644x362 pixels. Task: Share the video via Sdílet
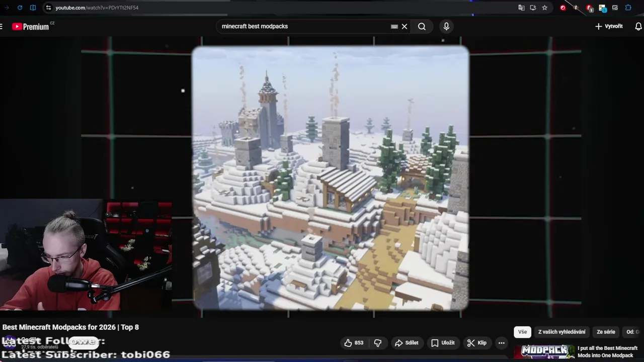(x=407, y=343)
